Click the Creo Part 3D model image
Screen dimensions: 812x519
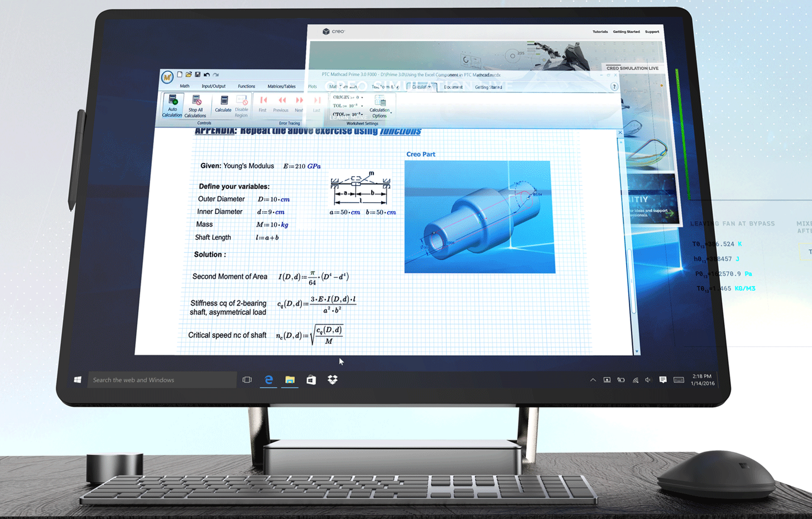point(479,217)
